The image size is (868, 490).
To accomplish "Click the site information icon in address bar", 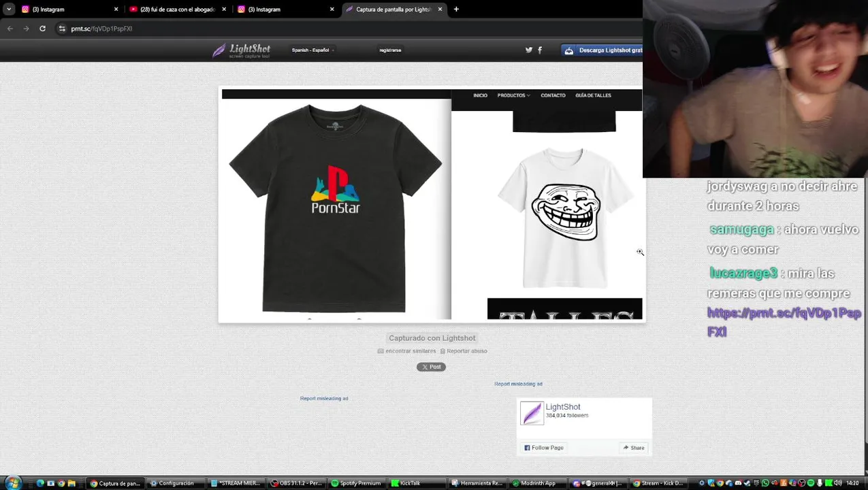I will pos(62,29).
